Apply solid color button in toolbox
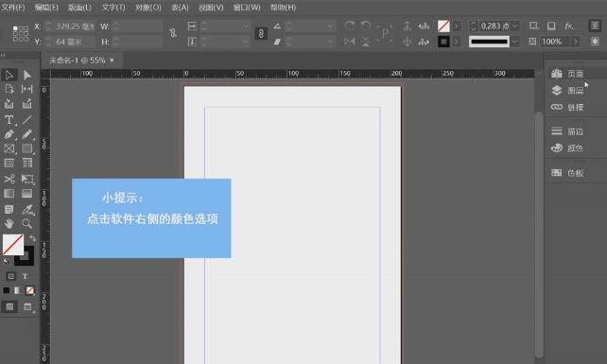 [7, 290]
